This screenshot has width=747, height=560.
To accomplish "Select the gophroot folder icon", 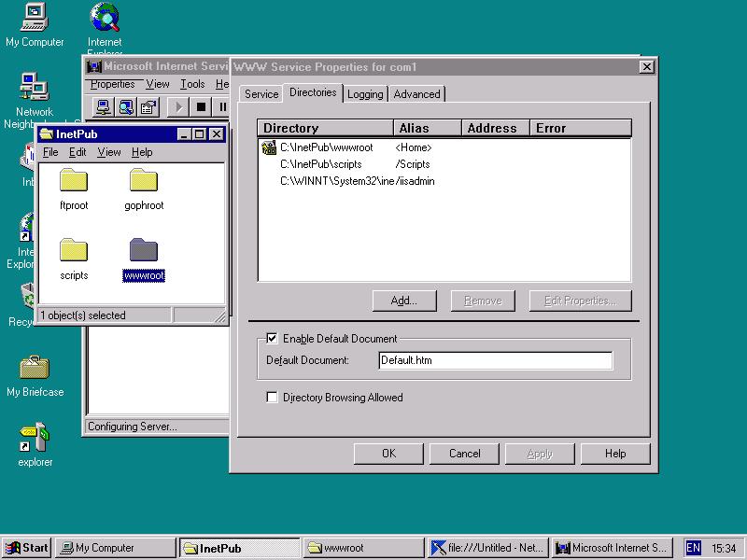I will (x=144, y=180).
